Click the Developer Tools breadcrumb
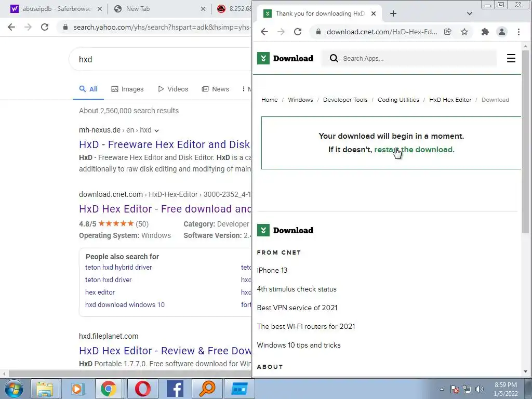532x399 pixels. pos(345,100)
